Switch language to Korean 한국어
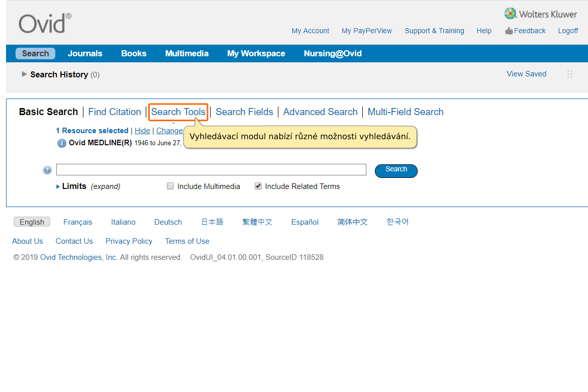This screenshot has width=588, height=392. [x=398, y=222]
